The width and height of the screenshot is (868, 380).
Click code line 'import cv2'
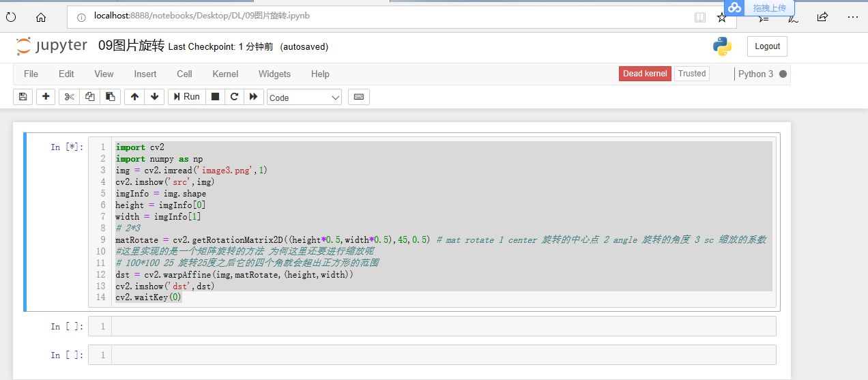[x=140, y=147]
